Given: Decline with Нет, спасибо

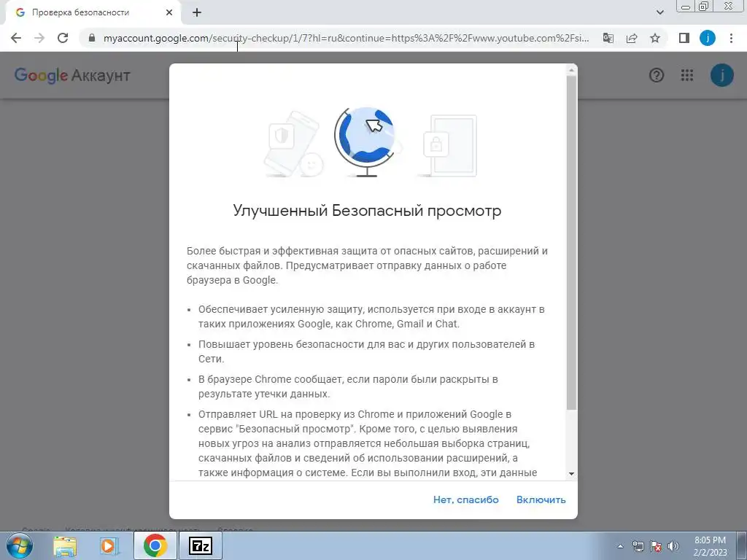Looking at the screenshot, I should tap(466, 499).
